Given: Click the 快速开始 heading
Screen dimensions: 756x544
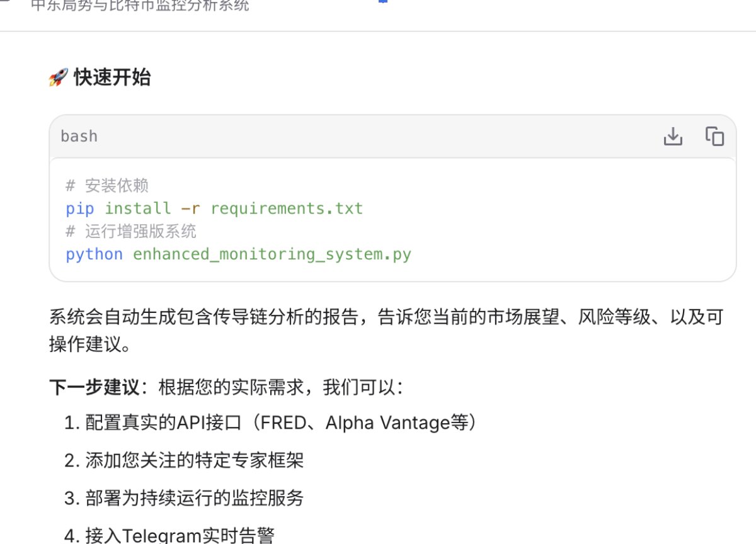Looking at the screenshot, I should tap(112, 78).
